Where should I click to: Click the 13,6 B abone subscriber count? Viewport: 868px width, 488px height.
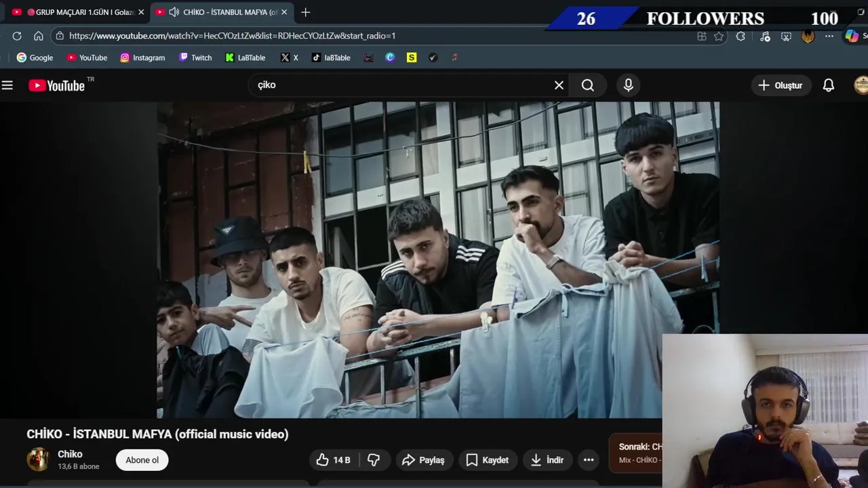tap(79, 467)
